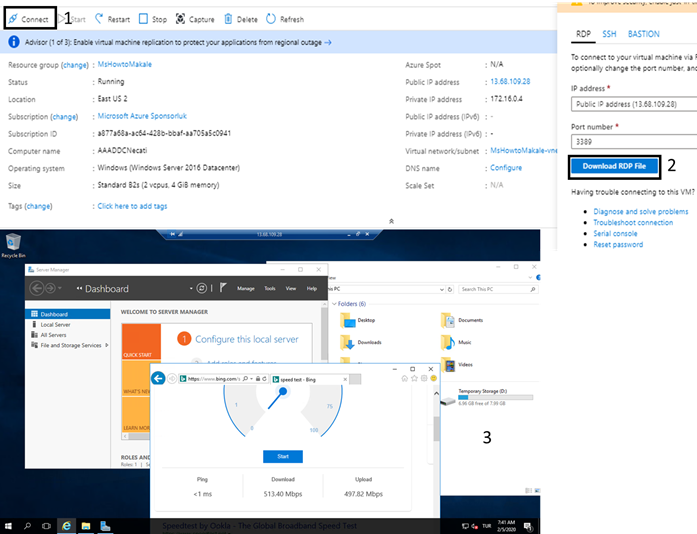697x534 pixels.
Task: Open the Downloads folder in This PC
Action: click(361, 342)
